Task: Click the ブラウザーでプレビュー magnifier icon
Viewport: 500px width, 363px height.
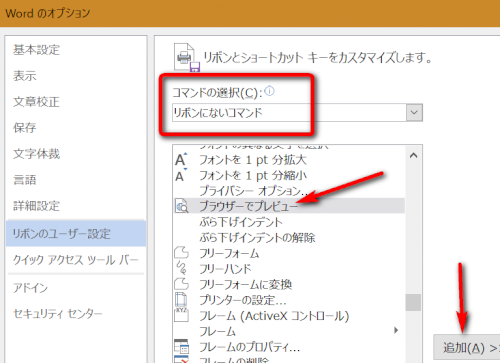Action: point(182,206)
